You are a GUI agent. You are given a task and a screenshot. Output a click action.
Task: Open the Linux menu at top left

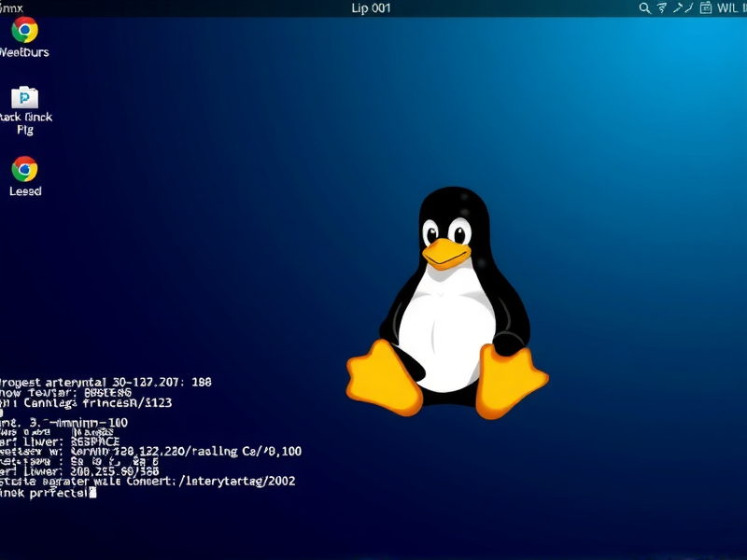[x=9, y=7]
